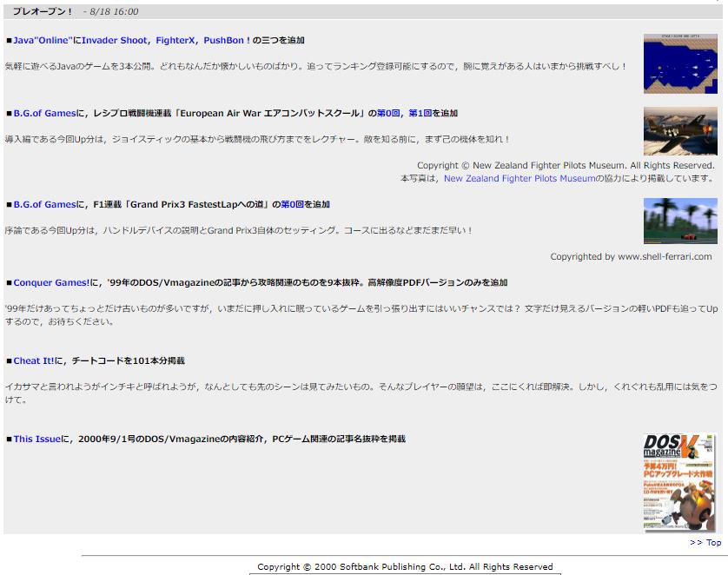
Task: Click the paragraph starting 序論である今回Up分
Action: pos(239,230)
